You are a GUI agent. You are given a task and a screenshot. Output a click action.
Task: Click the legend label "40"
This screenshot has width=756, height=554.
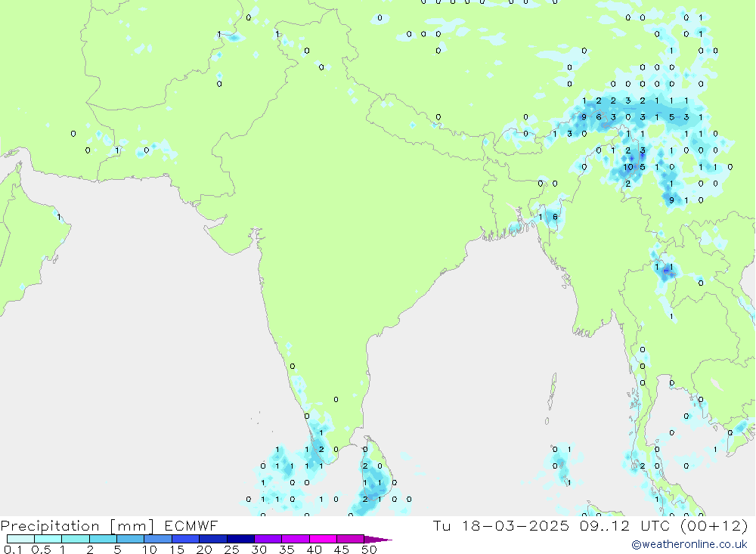click(314, 549)
